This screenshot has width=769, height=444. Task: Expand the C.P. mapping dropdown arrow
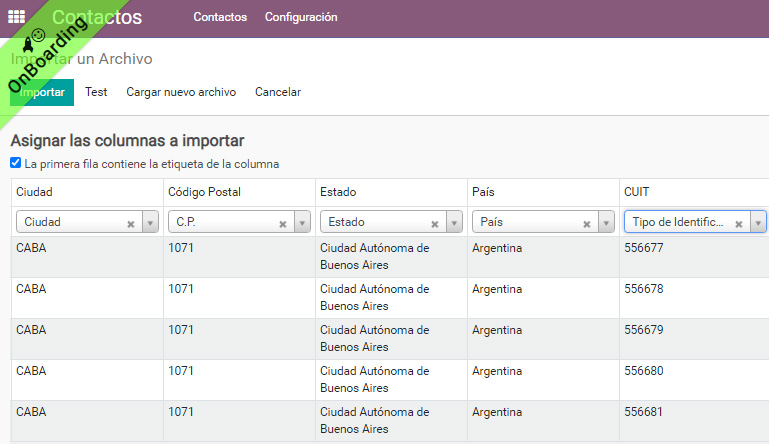[x=302, y=222]
